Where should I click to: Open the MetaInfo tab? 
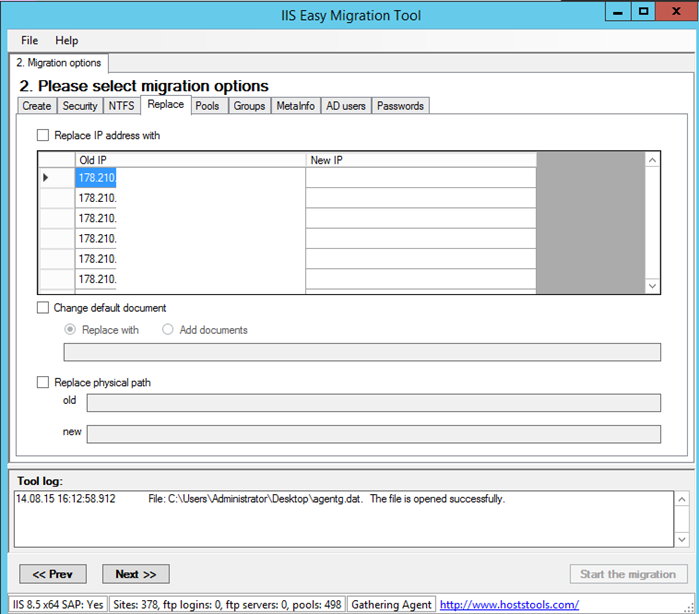point(296,106)
